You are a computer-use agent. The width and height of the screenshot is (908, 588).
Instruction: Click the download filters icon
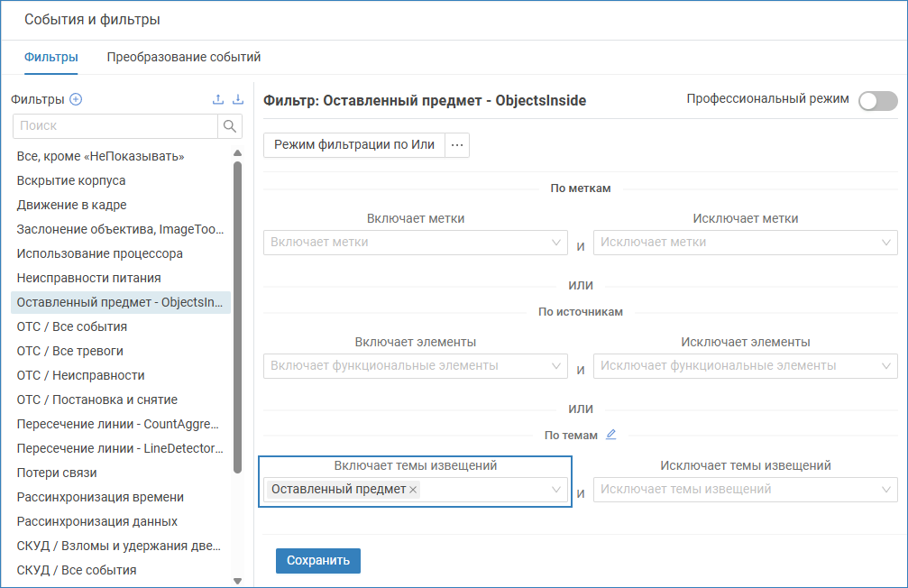(238, 100)
